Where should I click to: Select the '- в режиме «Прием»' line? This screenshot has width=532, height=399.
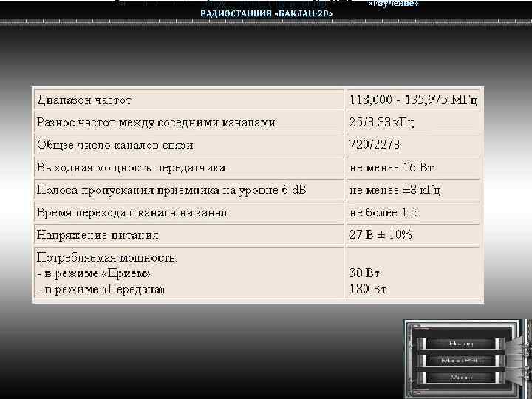(x=94, y=273)
